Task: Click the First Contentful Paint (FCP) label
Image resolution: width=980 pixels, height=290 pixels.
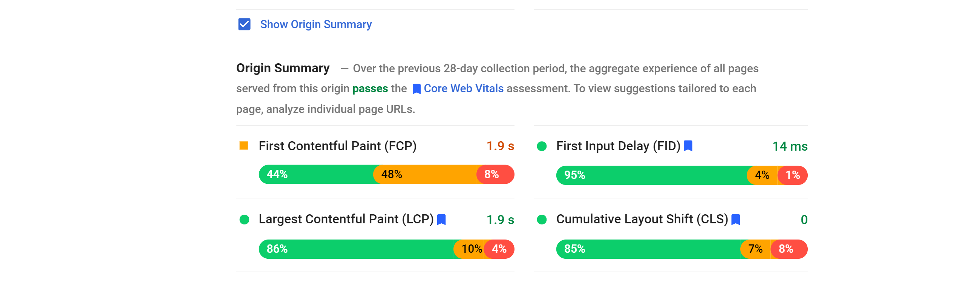Action: 337,146
